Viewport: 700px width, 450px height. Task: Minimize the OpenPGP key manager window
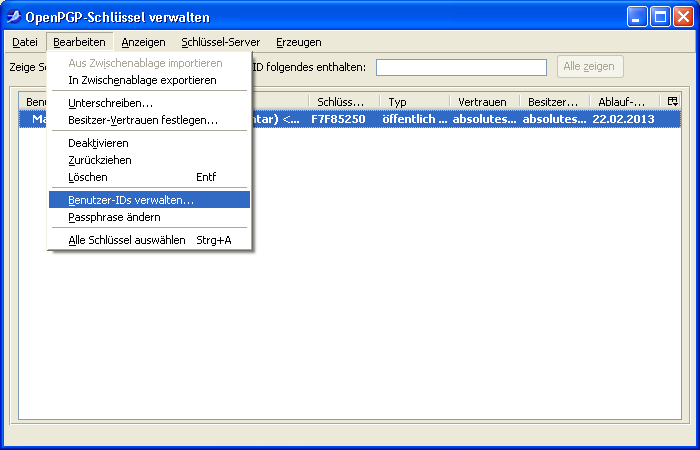[x=637, y=17]
